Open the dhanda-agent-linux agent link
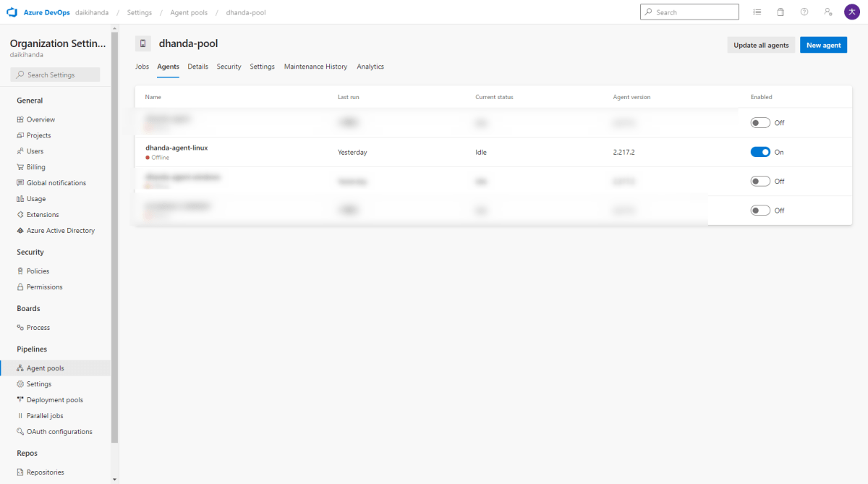This screenshot has width=868, height=484. click(176, 148)
